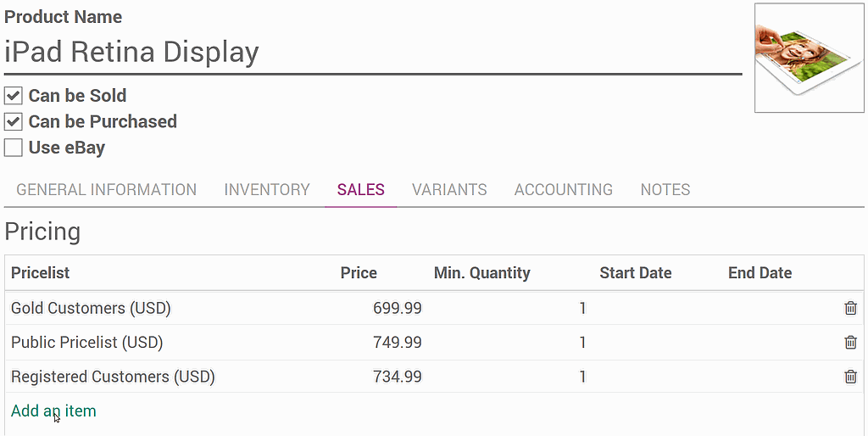Sort by the Pricelist column header

(x=40, y=272)
